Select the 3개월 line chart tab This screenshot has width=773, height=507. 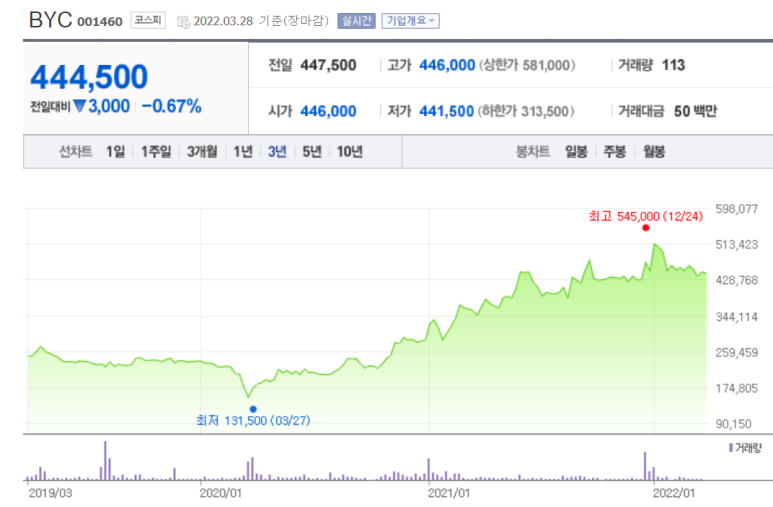[x=202, y=151]
